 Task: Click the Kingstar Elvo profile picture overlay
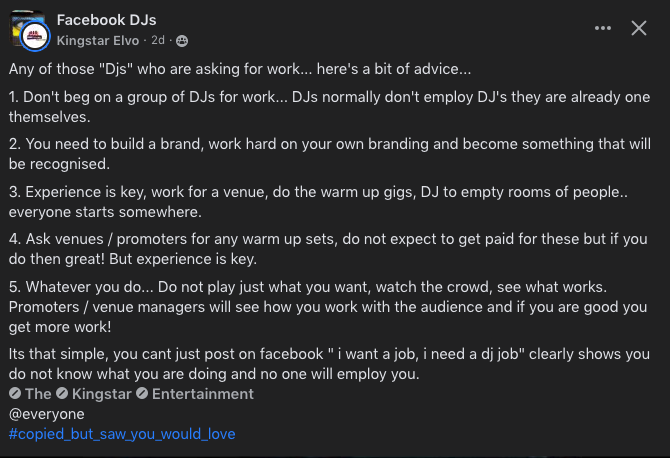click(33, 35)
